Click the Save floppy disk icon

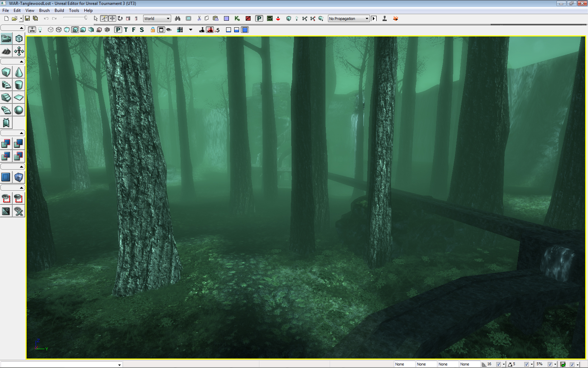[x=27, y=19]
